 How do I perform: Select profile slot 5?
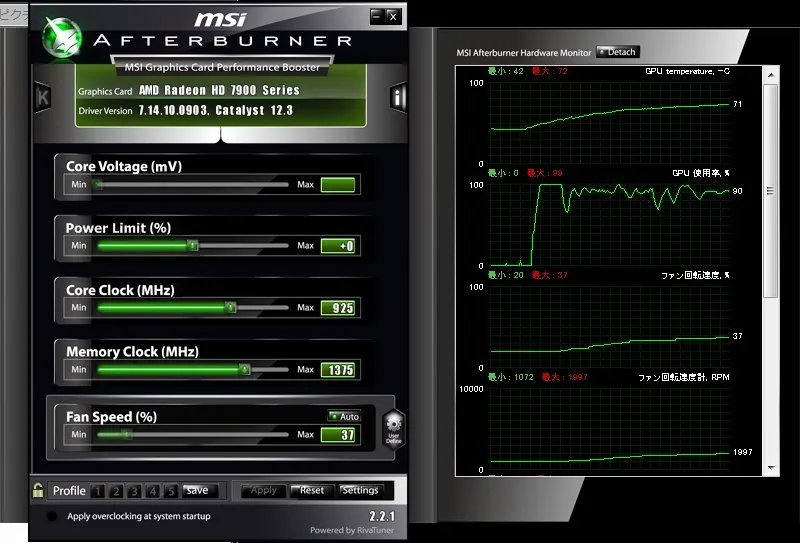click(171, 491)
